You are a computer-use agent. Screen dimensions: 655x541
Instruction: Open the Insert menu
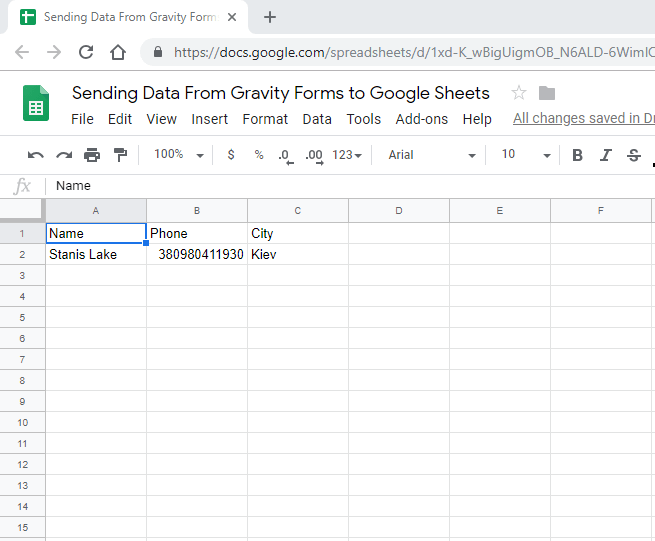coord(210,119)
